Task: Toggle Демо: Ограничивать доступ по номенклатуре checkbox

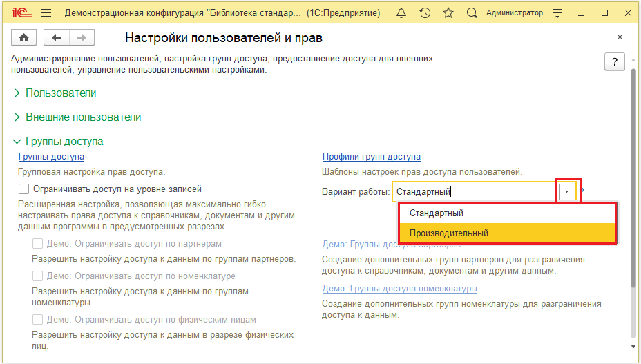Action: pyautogui.click(x=37, y=276)
